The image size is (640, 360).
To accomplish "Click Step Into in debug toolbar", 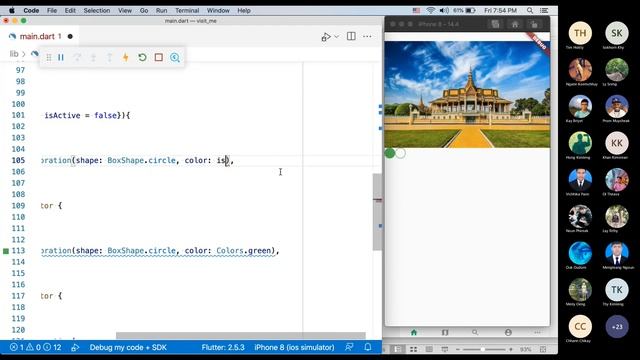I will click(x=93, y=58).
